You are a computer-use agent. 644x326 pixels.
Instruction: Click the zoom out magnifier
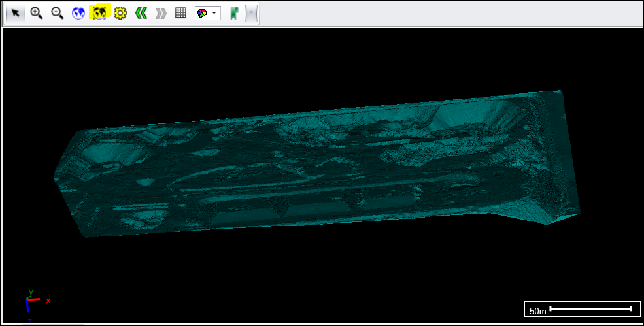coord(57,13)
